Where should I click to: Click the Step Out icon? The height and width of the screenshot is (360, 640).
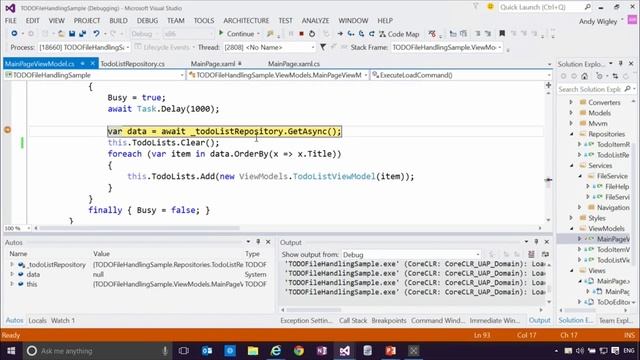[371, 33]
